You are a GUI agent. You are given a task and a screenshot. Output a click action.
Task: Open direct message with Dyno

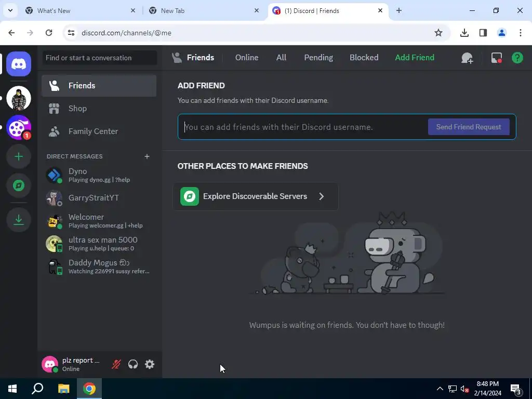[x=99, y=175]
